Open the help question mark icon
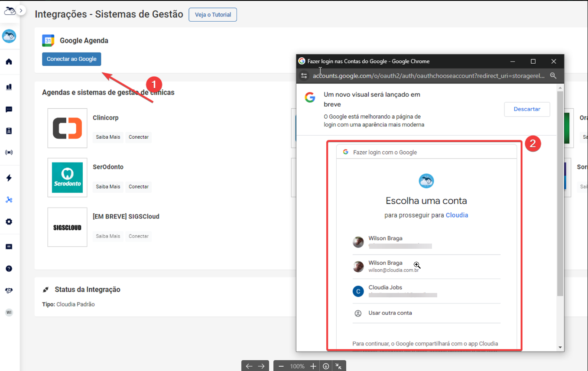This screenshot has width=588, height=371. coord(9,269)
